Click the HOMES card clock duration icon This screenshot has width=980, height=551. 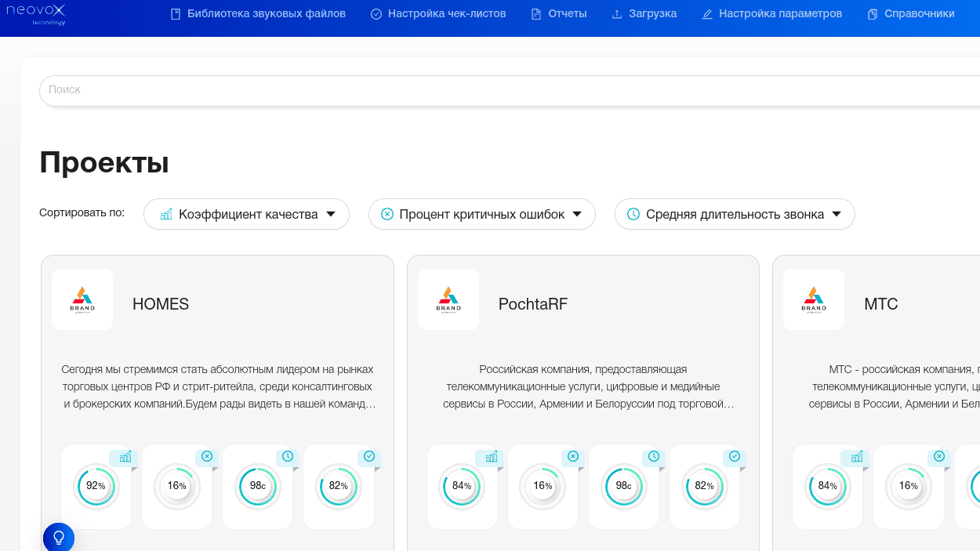click(288, 456)
